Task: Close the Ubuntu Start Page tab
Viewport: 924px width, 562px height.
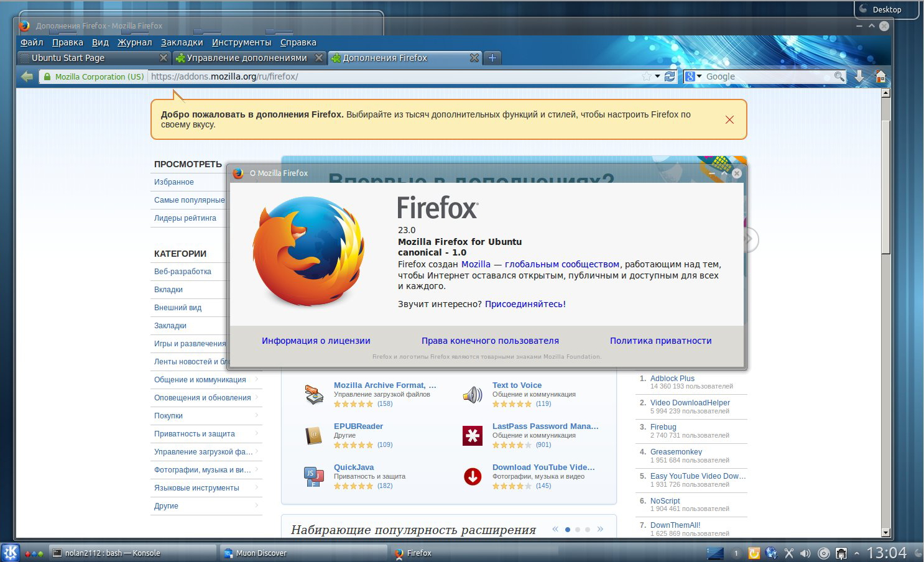Action: pos(164,58)
